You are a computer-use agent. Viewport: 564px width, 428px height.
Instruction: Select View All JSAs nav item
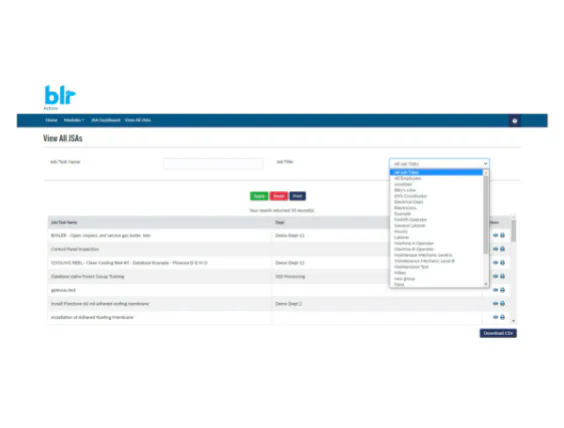pyautogui.click(x=138, y=120)
